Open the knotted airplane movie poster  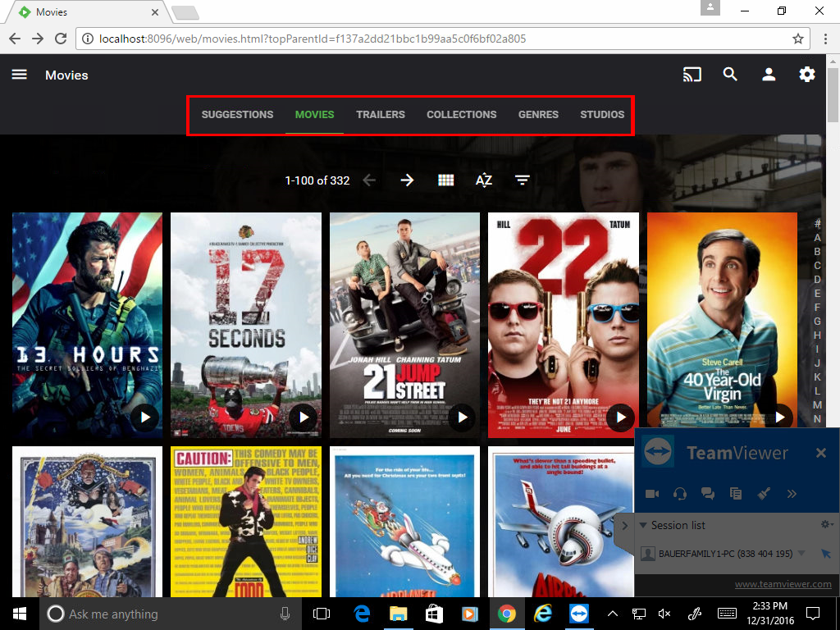pyautogui.click(x=561, y=521)
